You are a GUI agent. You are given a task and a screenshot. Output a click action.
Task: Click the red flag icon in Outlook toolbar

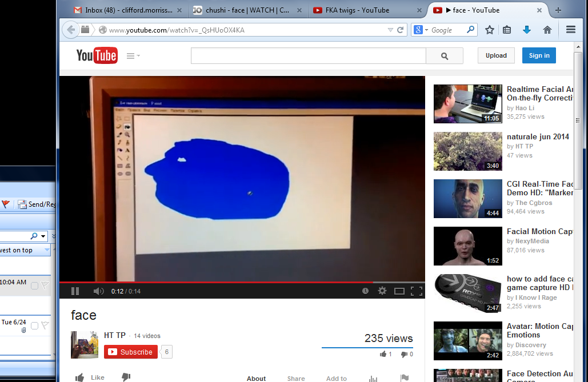tap(6, 204)
